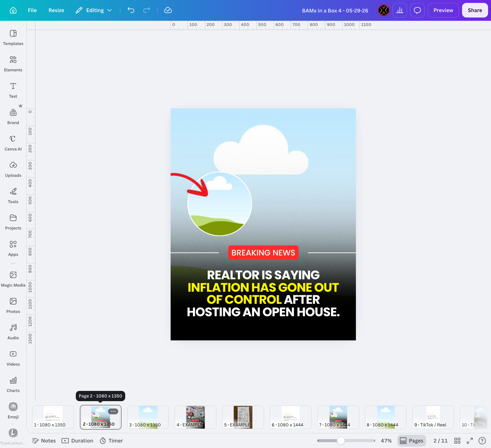
Task: Open Magic Media app
Action: point(13,279)
